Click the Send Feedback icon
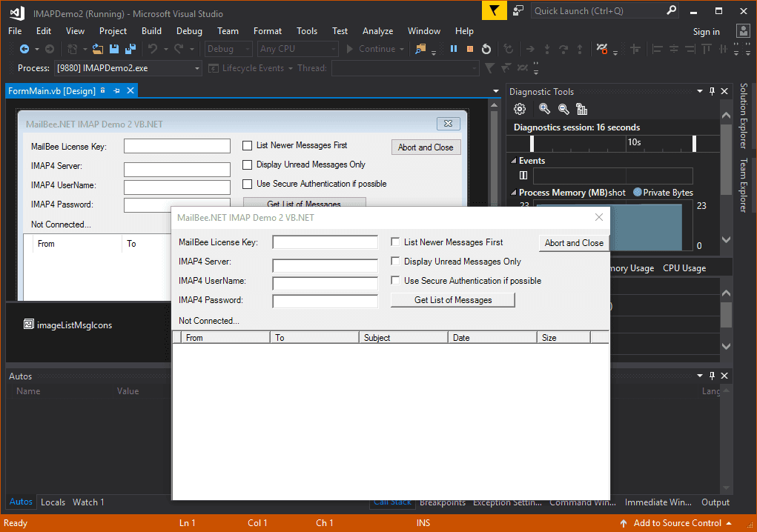This screenshot has height=532, width=757. point(518,10)
